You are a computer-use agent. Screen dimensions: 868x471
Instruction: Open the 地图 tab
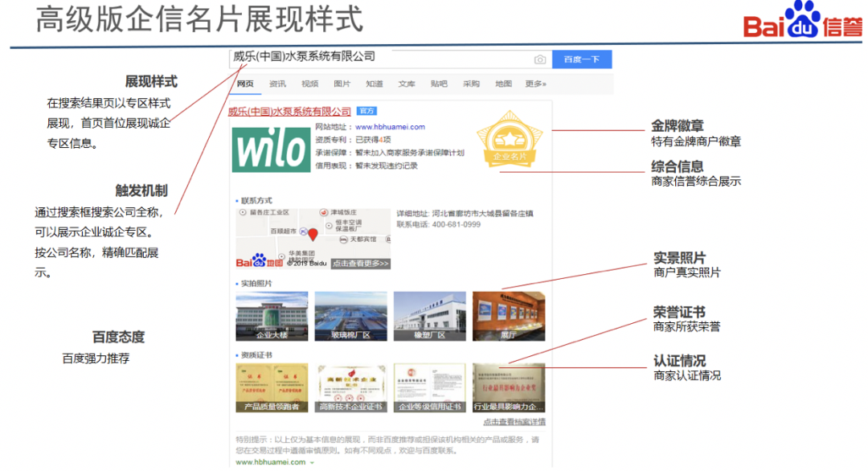pyautogui.click(x=503, y=84)
